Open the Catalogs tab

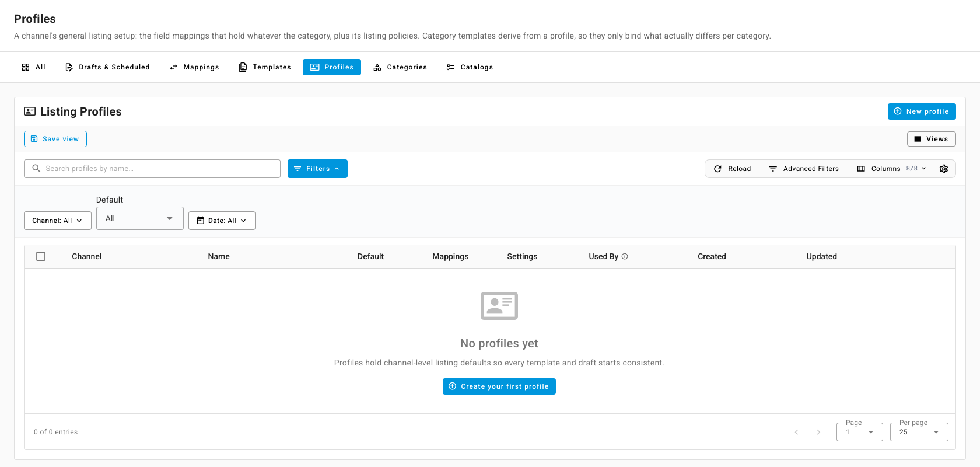click(470, 67)
